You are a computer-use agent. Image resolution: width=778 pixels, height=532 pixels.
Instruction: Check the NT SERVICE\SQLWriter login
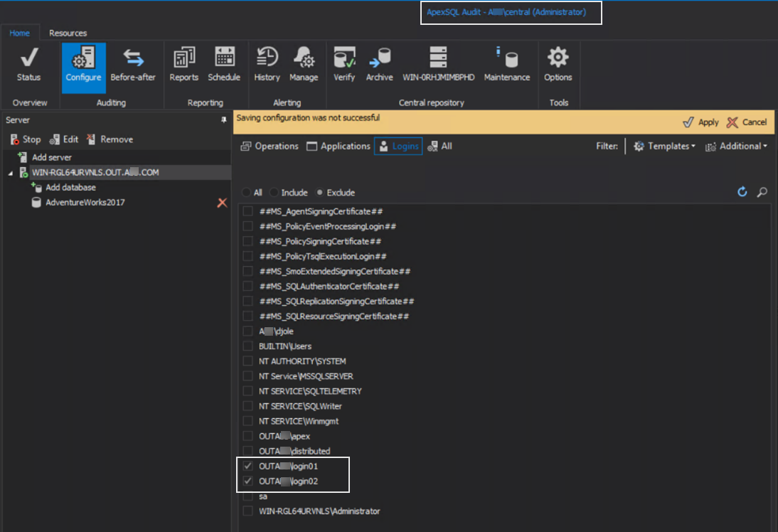click(x=247, y=406)
